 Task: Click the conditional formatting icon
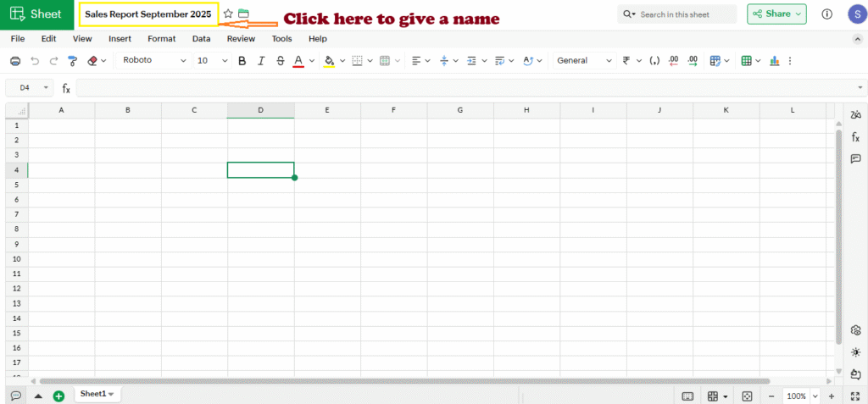coord(715,61)
